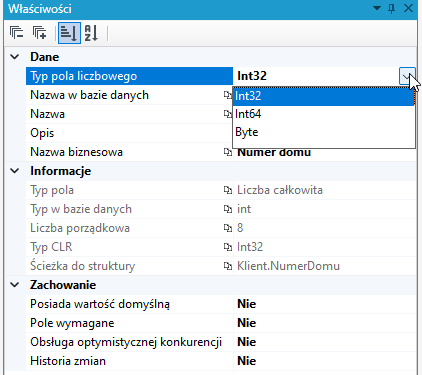Open the panel options dropdown arrow
Screen dimensions: 422x375
click(377, 8)
